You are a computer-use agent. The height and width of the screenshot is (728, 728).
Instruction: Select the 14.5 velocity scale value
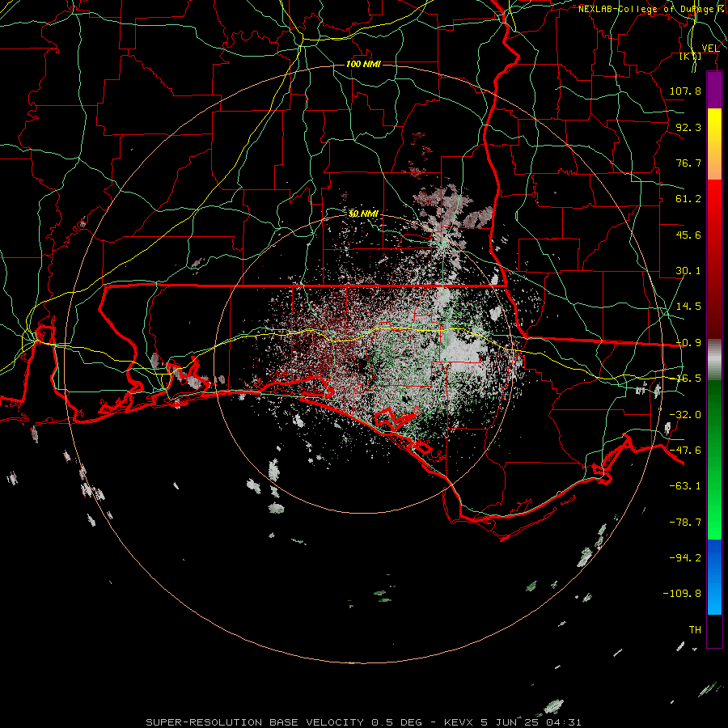(688, 307)
